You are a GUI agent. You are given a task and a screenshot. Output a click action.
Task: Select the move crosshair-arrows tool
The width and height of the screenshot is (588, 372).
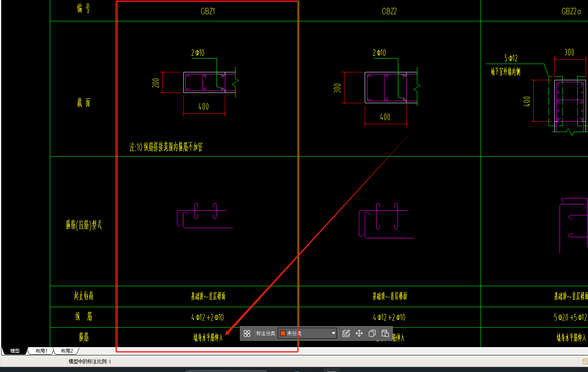pyautogui.click(x=359, y=334)
